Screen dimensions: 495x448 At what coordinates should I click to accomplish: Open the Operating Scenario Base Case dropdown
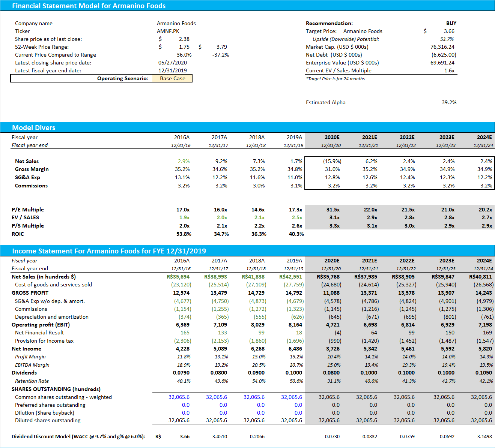(x=172, y=78)
